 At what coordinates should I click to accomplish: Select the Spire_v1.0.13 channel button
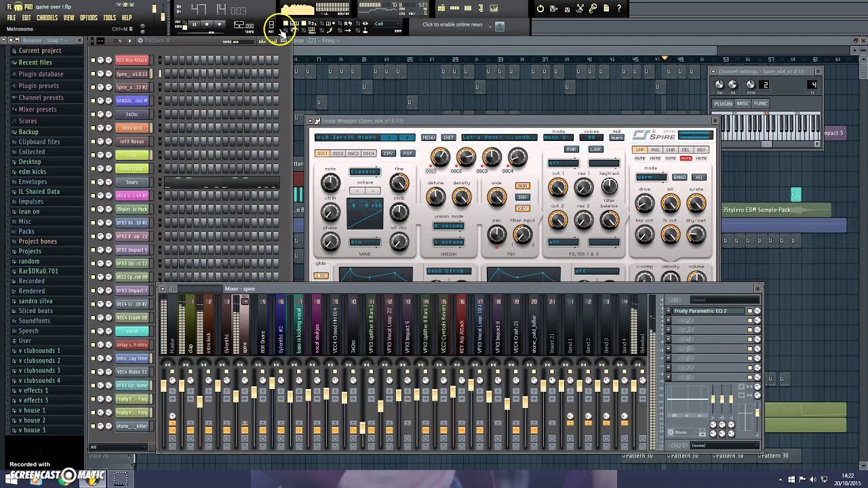[132, 73]
